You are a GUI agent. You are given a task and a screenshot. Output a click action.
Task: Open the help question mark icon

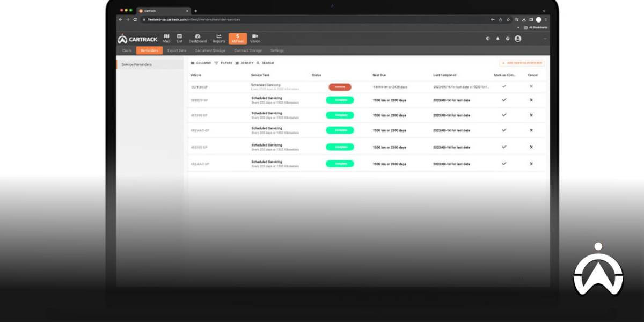[x=507, y=39]
